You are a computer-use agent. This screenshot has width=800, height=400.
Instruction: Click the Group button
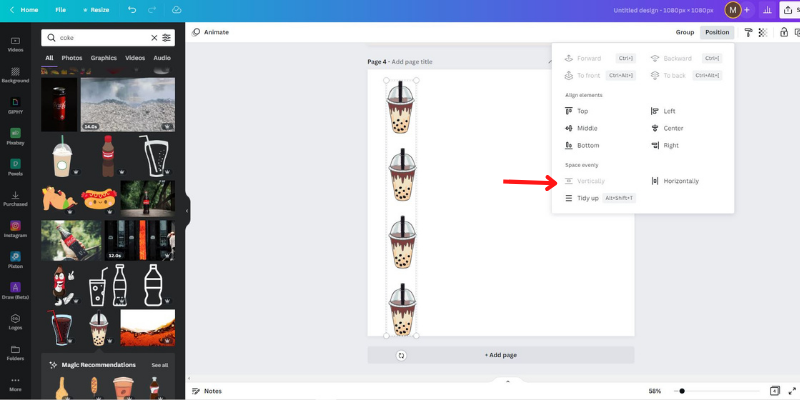coord(685,32)
